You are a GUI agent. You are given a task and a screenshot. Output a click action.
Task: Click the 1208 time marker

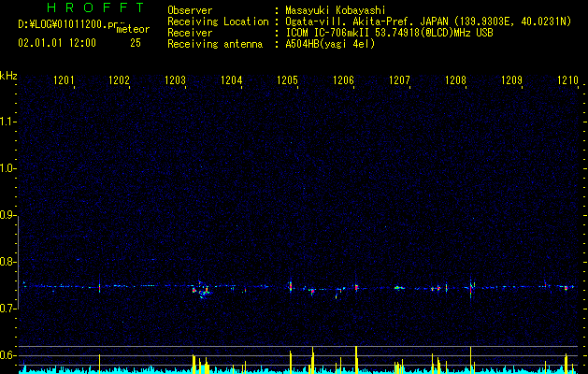(455, 79)
